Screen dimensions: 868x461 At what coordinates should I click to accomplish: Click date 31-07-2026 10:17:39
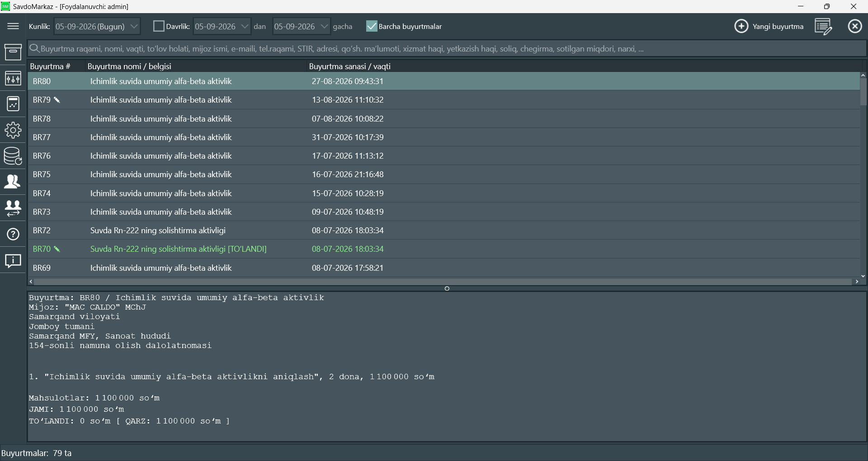[347, 137]
